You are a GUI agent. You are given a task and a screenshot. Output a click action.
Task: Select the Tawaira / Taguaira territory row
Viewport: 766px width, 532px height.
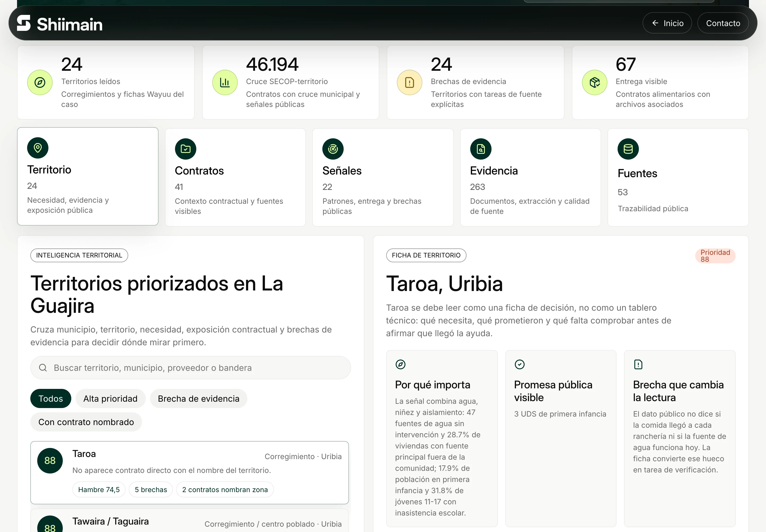[x=189, y=521]
